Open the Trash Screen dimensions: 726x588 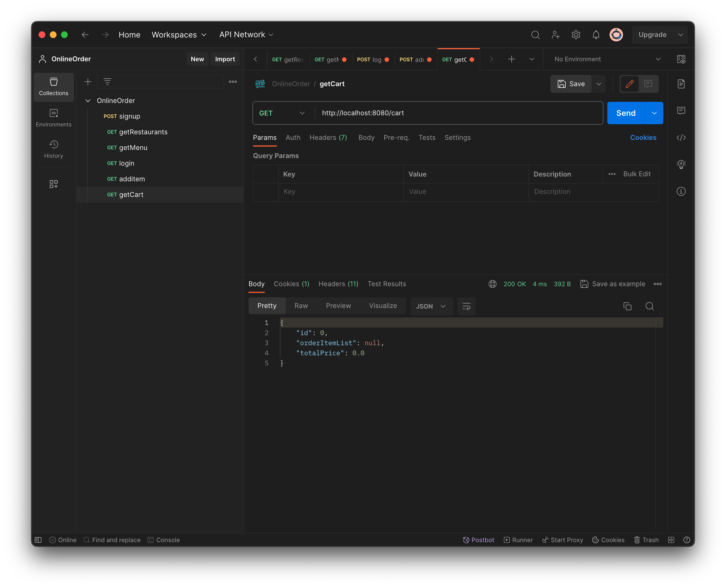pos(646,540)
